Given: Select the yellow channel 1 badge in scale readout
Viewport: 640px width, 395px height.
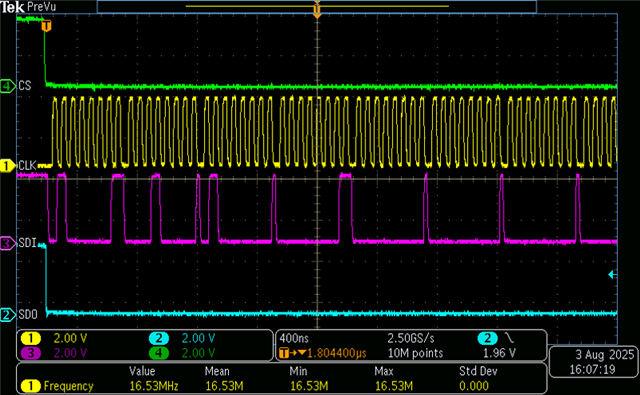Looking at the screenshot, I should pos(31,338).
